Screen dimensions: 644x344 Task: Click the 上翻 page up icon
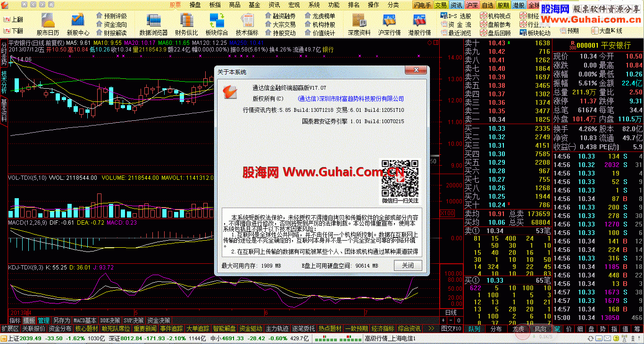coord(13,20)
